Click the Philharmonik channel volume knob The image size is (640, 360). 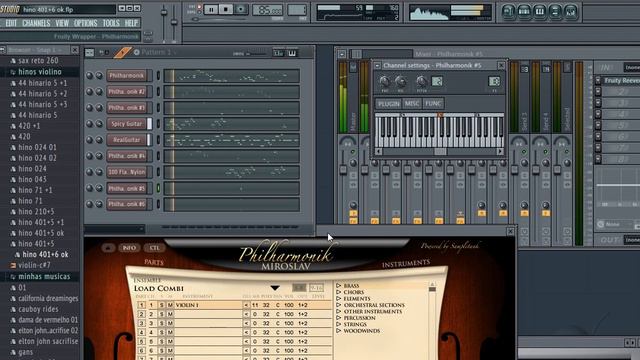tap(99, 76)
